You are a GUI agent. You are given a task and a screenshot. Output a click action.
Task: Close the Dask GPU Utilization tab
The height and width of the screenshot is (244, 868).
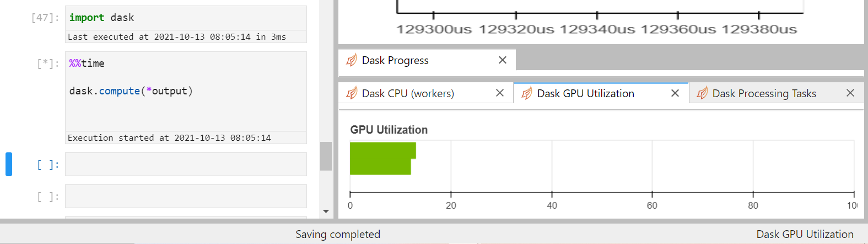click(675, 93)
